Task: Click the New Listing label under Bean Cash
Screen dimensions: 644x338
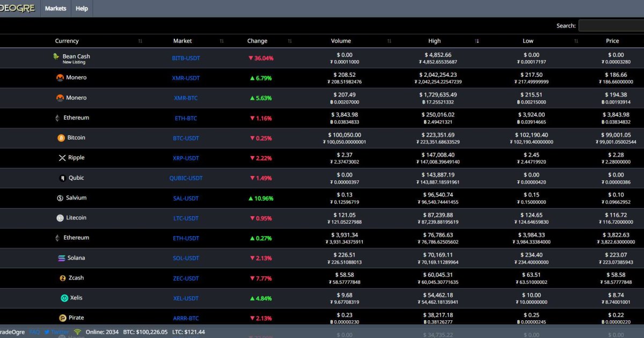Action: 74,62
